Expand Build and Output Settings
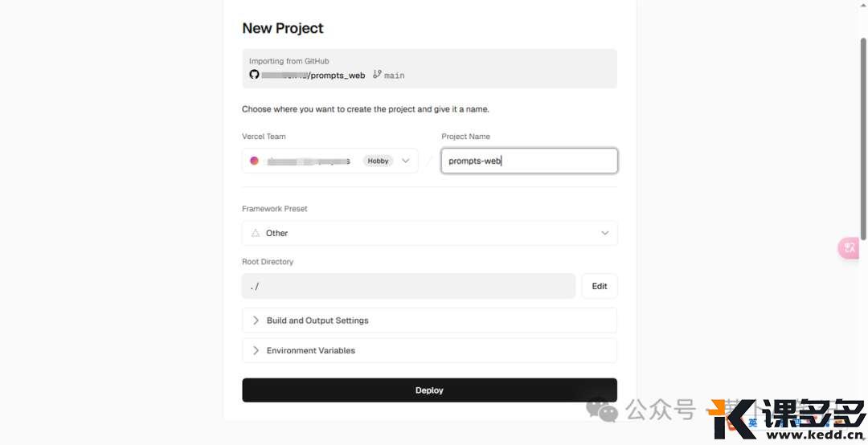This screenshot has width=868, height=445. [x=429, y=320]
